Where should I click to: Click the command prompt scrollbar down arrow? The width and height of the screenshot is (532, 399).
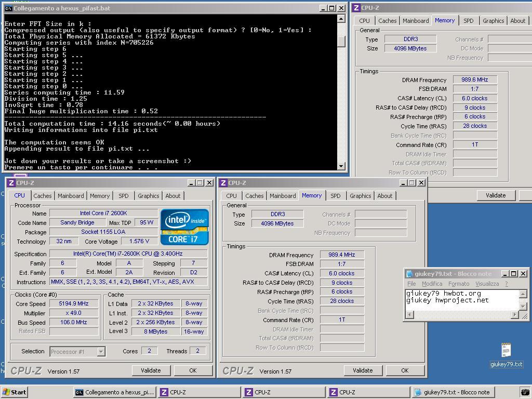(x=341, y=166)
